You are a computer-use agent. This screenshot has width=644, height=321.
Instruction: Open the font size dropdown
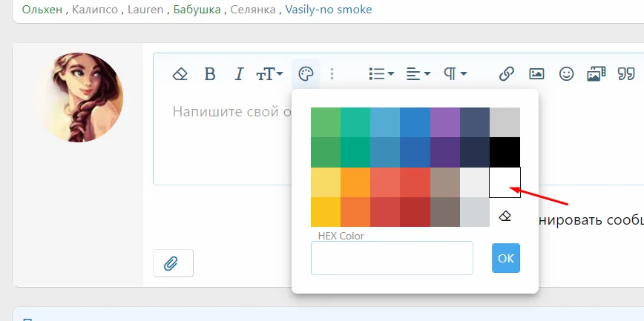269,74
